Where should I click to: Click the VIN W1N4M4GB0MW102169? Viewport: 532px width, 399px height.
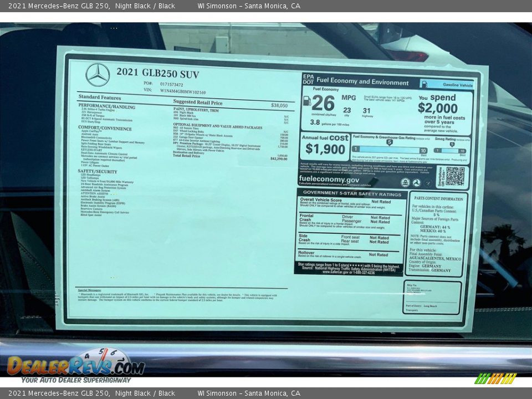(x=183, y=91)
